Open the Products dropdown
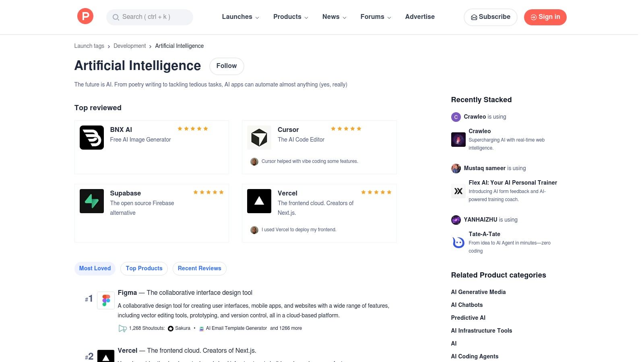This screenshot has width=644, height=362. (290, 17)
